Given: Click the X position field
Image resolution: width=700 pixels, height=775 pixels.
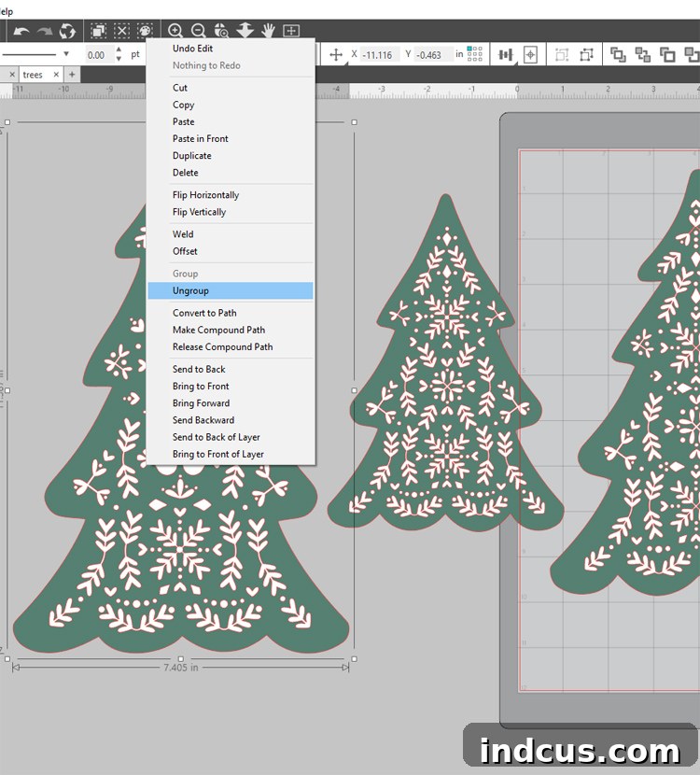Looking at the screenshot, I should pyautogui.click(x=378, y=55).
